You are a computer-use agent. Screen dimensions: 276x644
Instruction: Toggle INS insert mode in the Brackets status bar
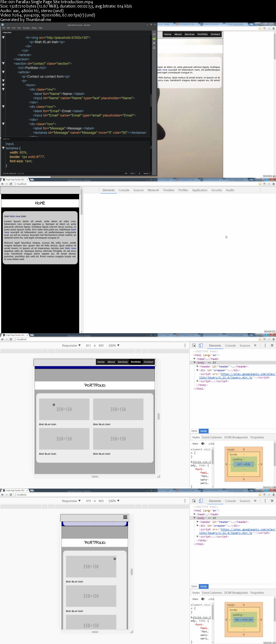click(x=126, y=173)
